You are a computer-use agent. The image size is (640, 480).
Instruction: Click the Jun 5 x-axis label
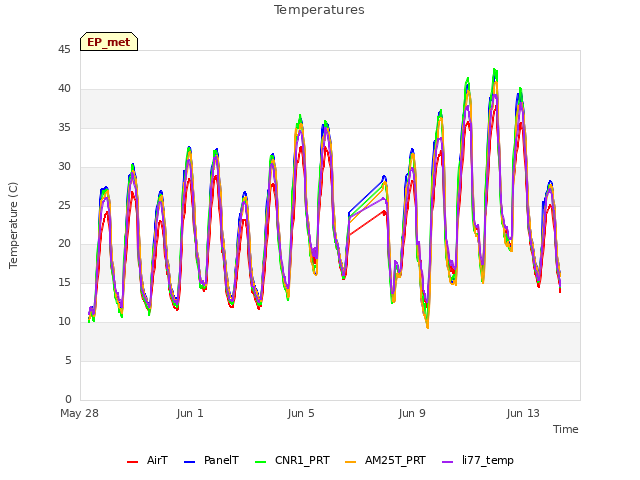coord(301,413)
